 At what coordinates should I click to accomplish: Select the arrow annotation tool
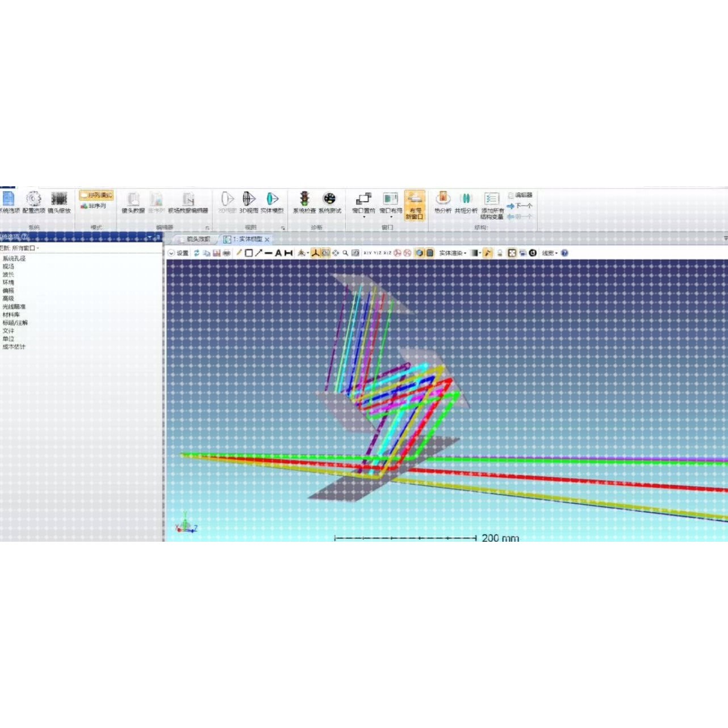tap(258, 253)
